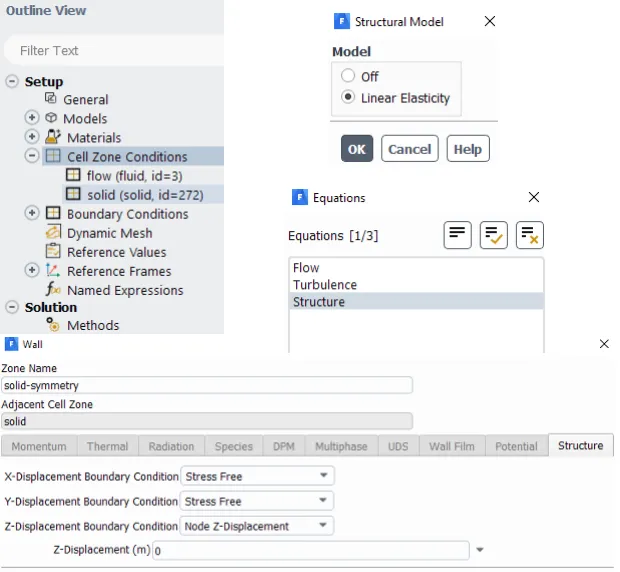620x572 pixels.
Task: Click the Filter Text search field
Action: pos(115,51)
